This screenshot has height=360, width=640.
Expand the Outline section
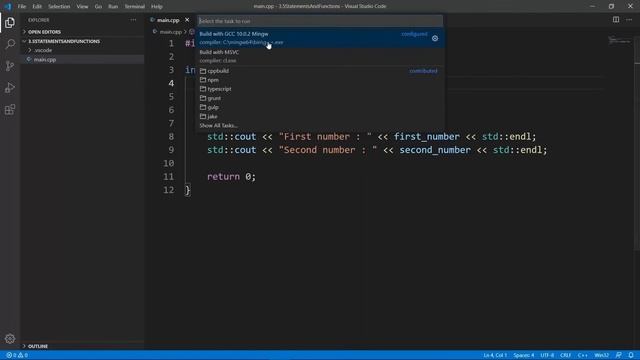82,346
